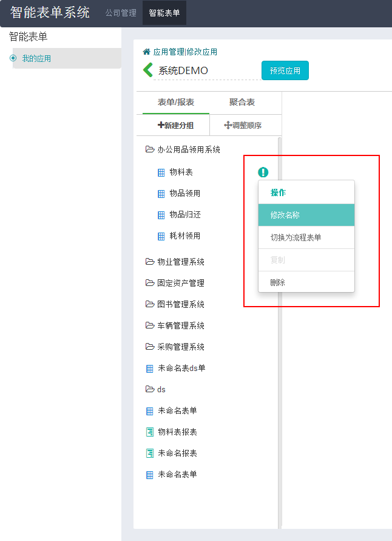Viewport: 392px width, 541px height.
Task: Click the 调整顺序 button
Action: pyautogui.click(x=243, y=125)
